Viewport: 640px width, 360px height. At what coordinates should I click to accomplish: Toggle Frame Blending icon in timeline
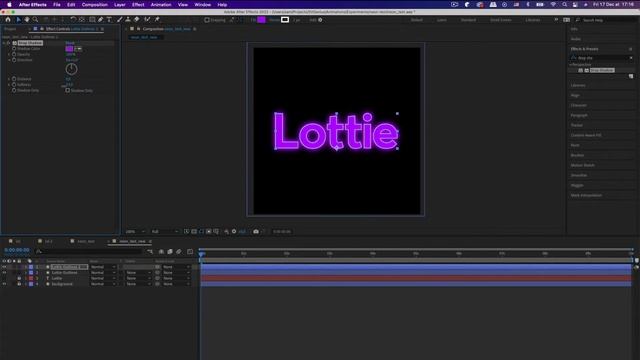point(170,251)
